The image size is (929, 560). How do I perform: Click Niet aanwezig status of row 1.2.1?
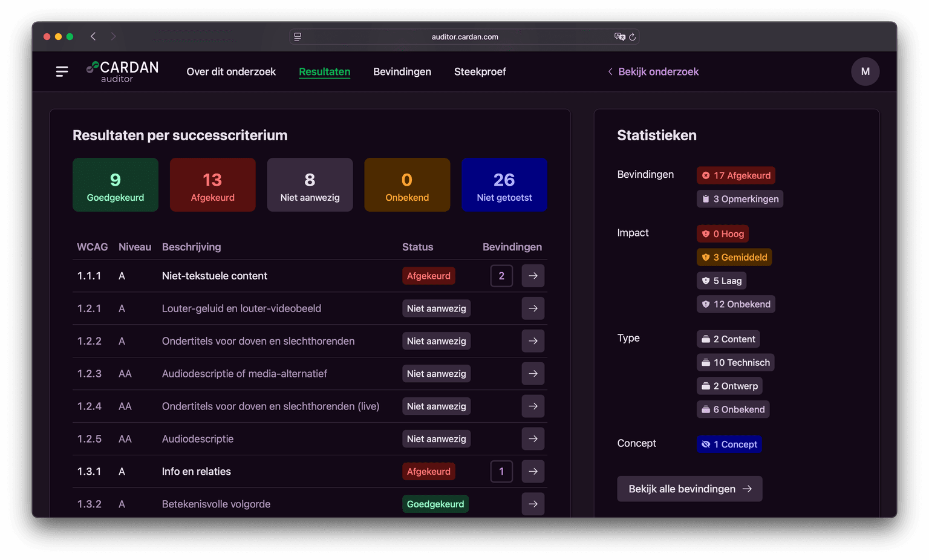437,308
